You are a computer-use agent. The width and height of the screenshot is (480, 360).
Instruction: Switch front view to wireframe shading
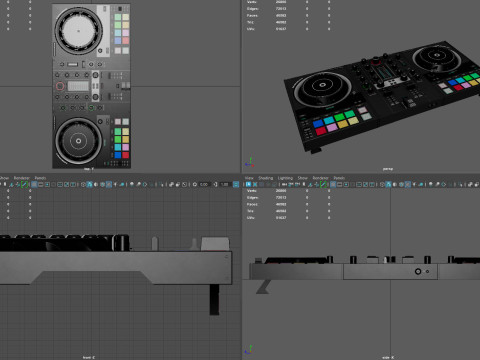83,184
